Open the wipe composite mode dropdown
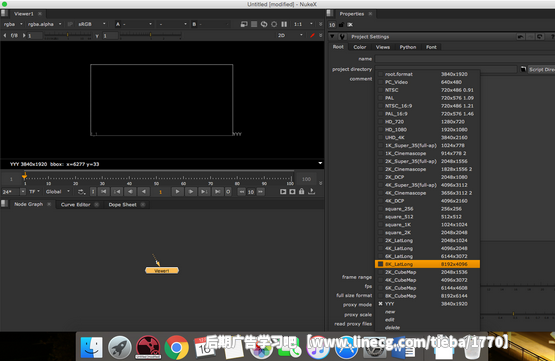The width and height of the screenshot is (555, 361). point(173,24)
